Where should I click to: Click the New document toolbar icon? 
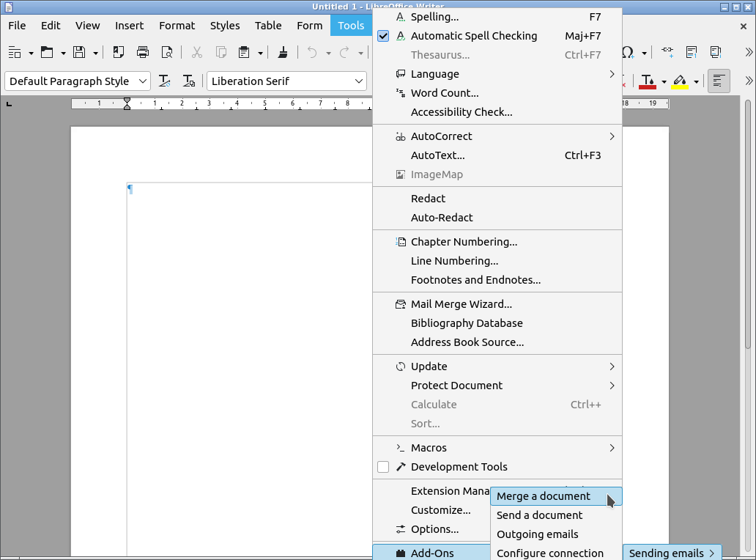[x=15, y=52]
